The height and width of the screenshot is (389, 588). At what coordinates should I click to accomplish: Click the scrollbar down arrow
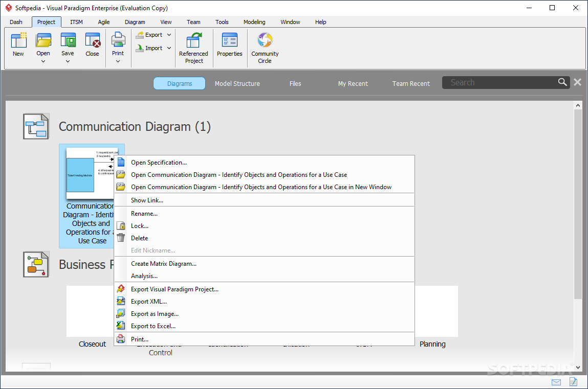[x=578, y=368]
